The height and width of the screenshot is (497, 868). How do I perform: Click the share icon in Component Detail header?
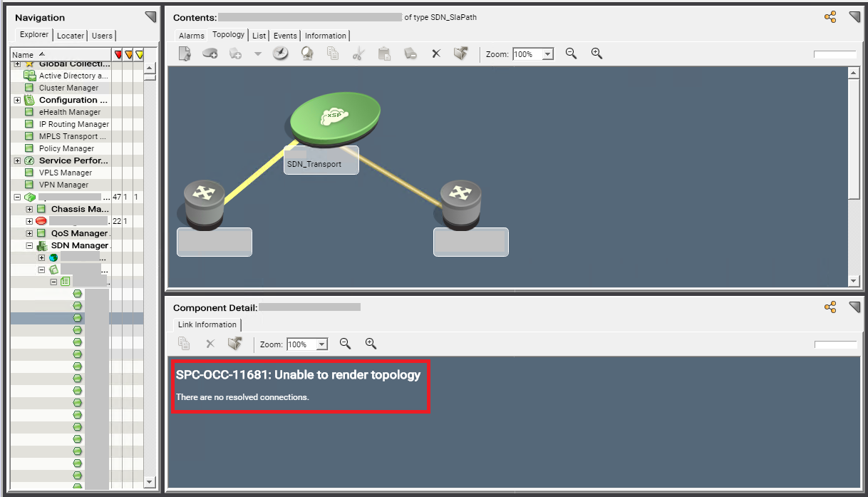coord(830,307)
